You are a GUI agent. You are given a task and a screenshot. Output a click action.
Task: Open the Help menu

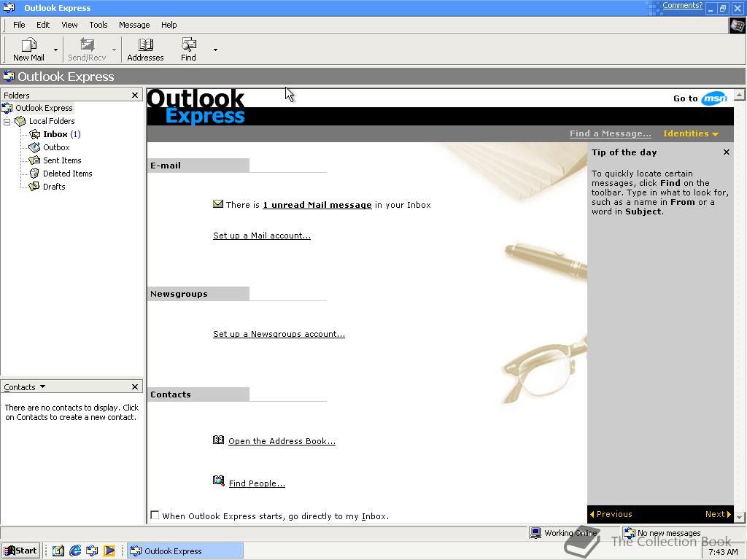coord(169,25)
